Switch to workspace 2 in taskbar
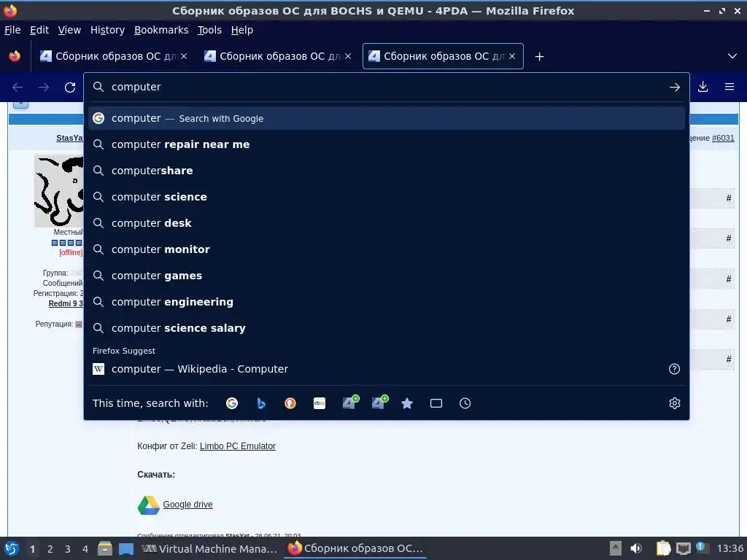 pyautogui.click(x=50, y=549)
